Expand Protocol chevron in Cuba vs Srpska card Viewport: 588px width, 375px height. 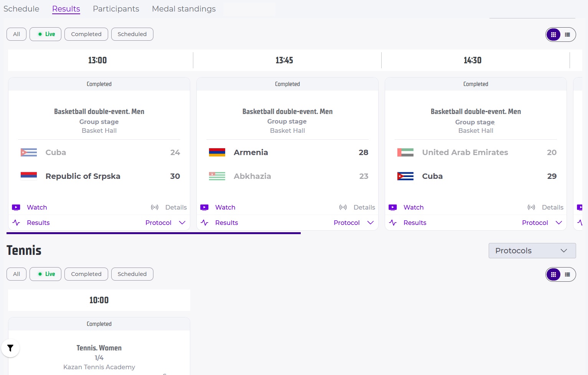click(x=182, y=223)
